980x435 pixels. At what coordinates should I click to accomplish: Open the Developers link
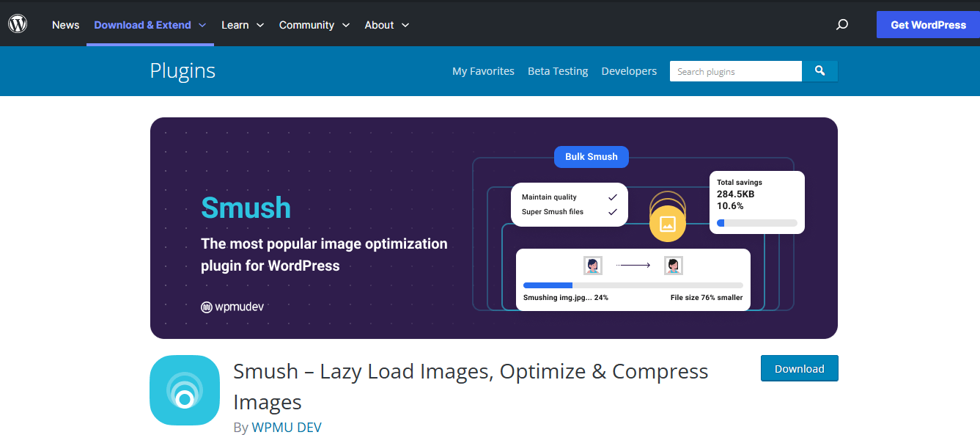(x=629, y=71)
